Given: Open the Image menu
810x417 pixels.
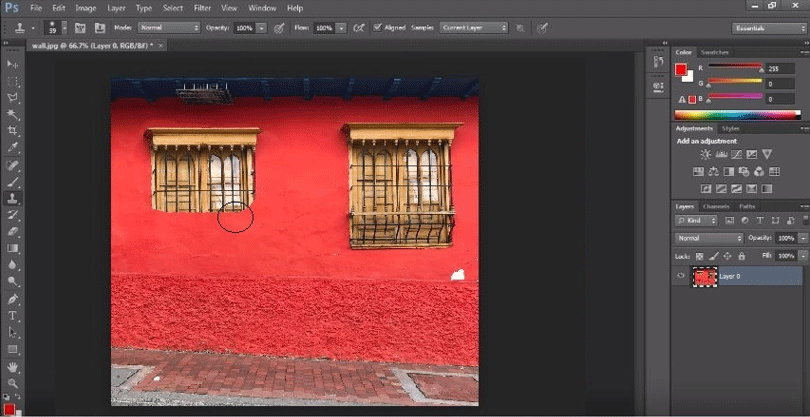Looking at the screenshot, I should pos(86,8).
